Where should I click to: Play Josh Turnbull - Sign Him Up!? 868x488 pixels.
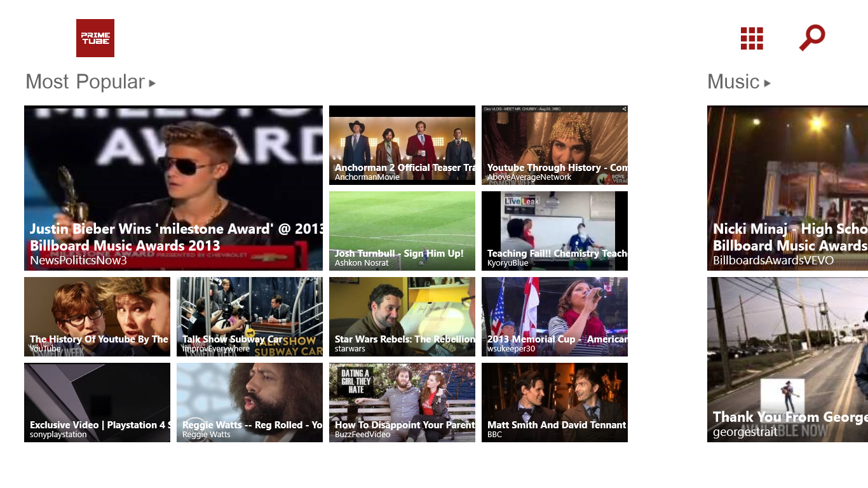click(402, 231)
